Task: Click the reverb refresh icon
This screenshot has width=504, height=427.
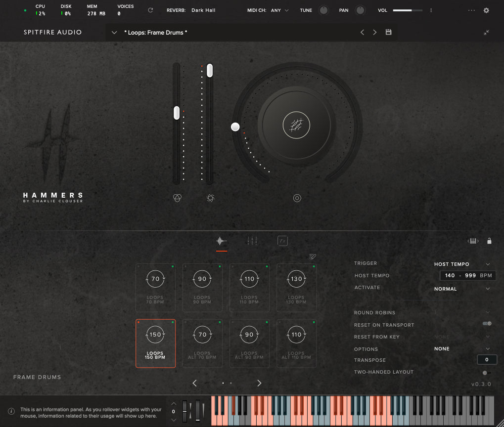Action: (x=150, y=10)
